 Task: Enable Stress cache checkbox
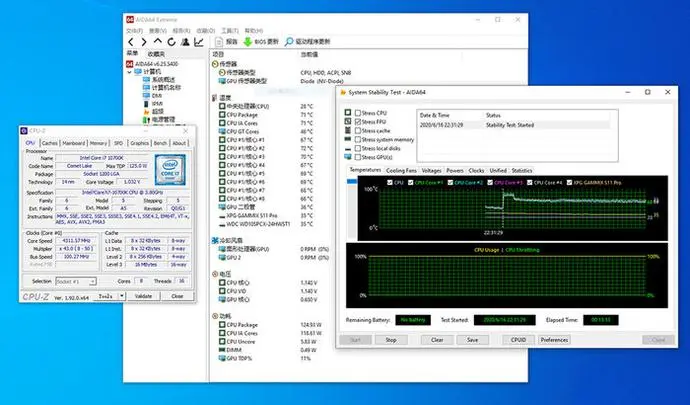tap(358, 131)
